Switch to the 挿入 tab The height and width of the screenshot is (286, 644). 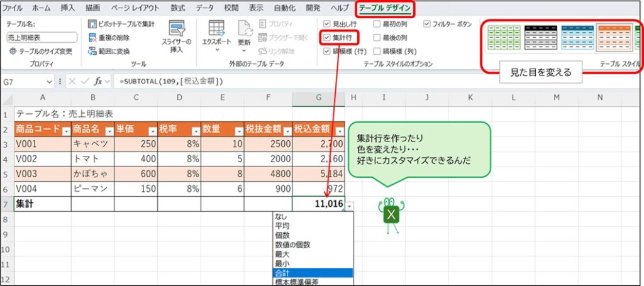(x=68, y=8)
